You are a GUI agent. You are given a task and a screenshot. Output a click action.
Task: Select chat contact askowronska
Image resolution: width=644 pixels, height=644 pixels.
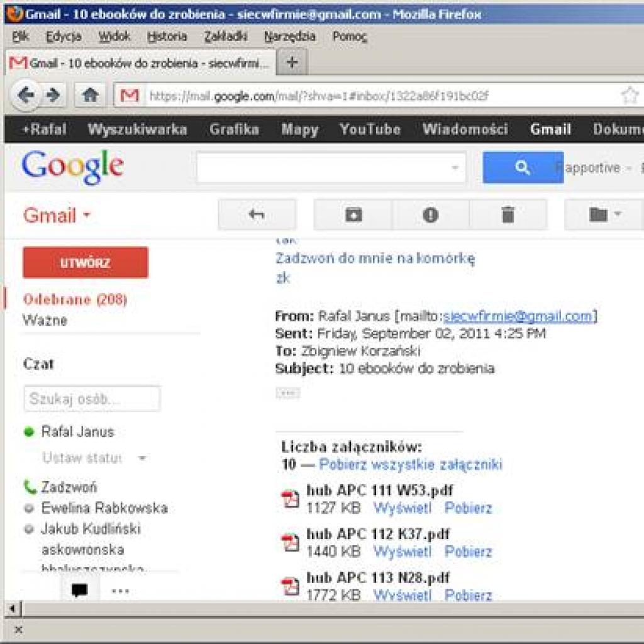pos(82,550)
